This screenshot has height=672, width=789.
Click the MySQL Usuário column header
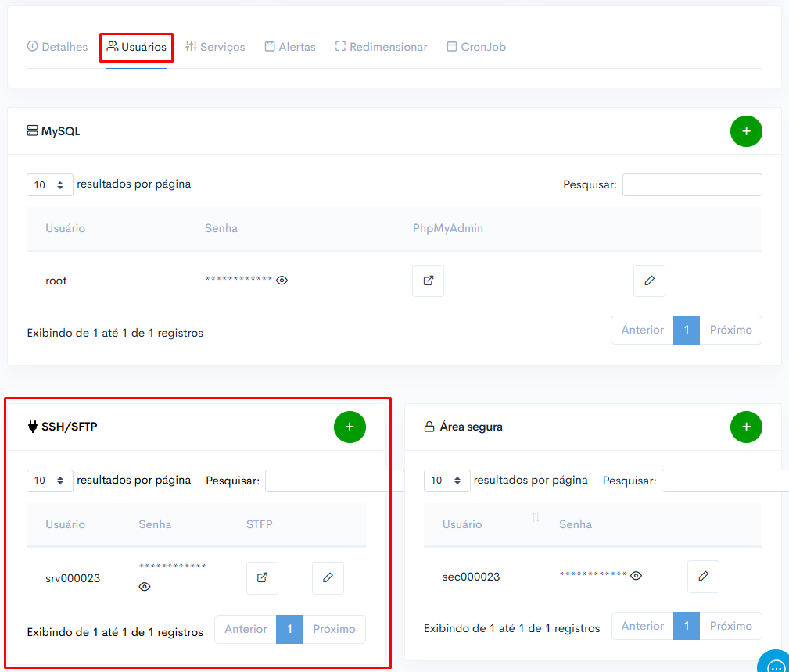pos(66,228)
